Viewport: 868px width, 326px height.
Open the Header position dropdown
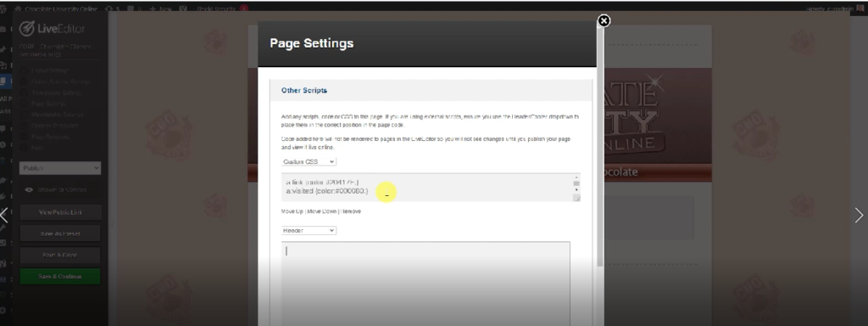pyautogui.click(x=309, y=230)
